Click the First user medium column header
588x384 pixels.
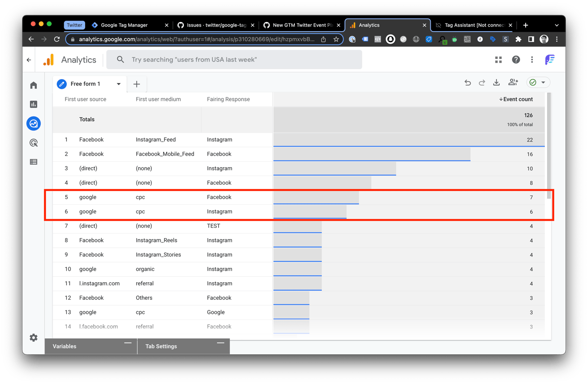click(x=158, y=99)
